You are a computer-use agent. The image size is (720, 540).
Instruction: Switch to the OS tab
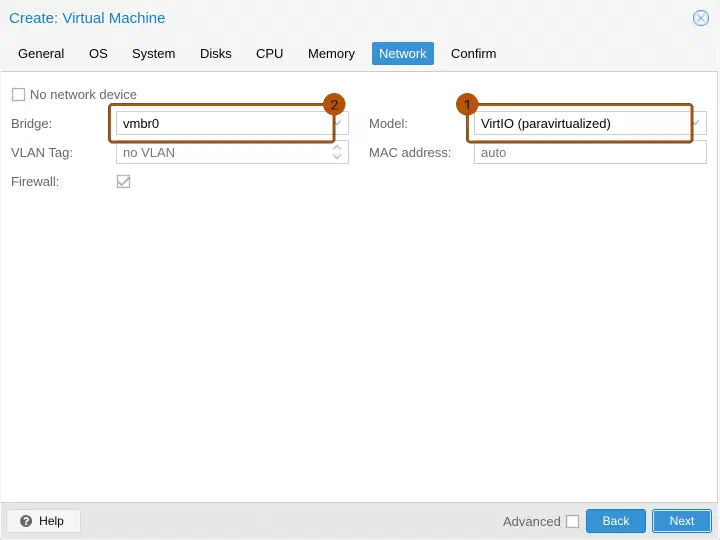(98, 54)
